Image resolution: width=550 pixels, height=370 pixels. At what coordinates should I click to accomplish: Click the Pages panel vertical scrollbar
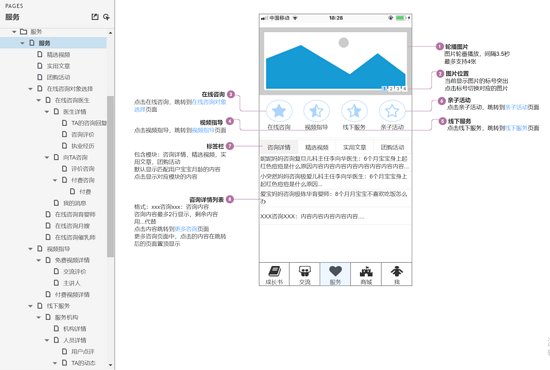[110, 176]
